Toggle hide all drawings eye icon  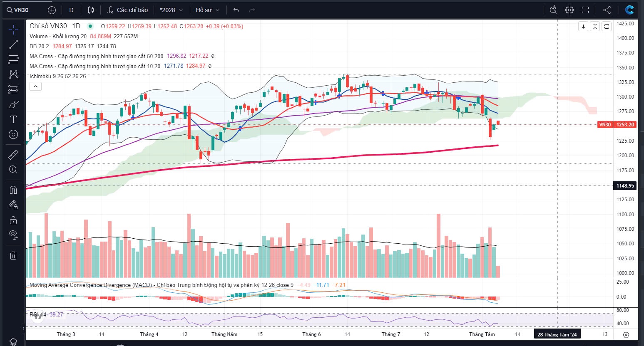point(13,235)
